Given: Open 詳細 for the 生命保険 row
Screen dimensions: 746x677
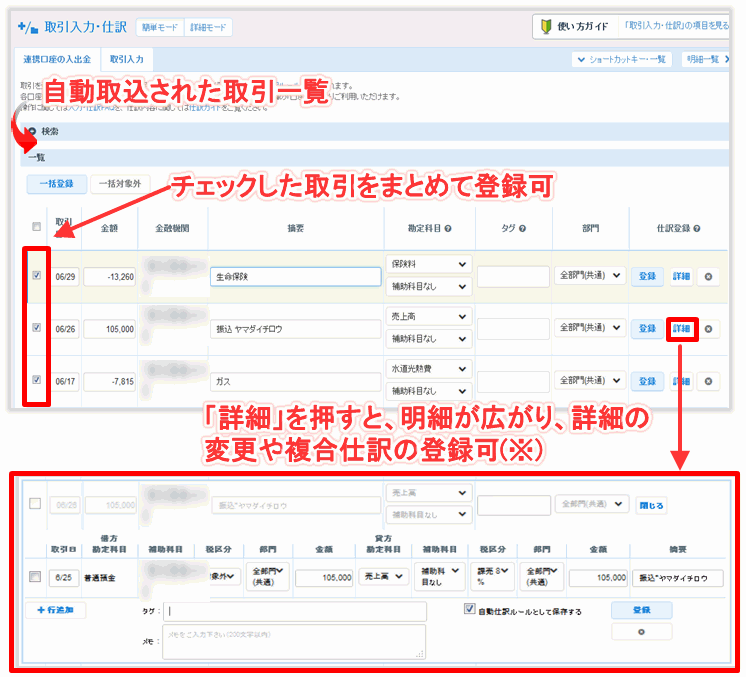Looking at the screenshot, I should [681, 276].
